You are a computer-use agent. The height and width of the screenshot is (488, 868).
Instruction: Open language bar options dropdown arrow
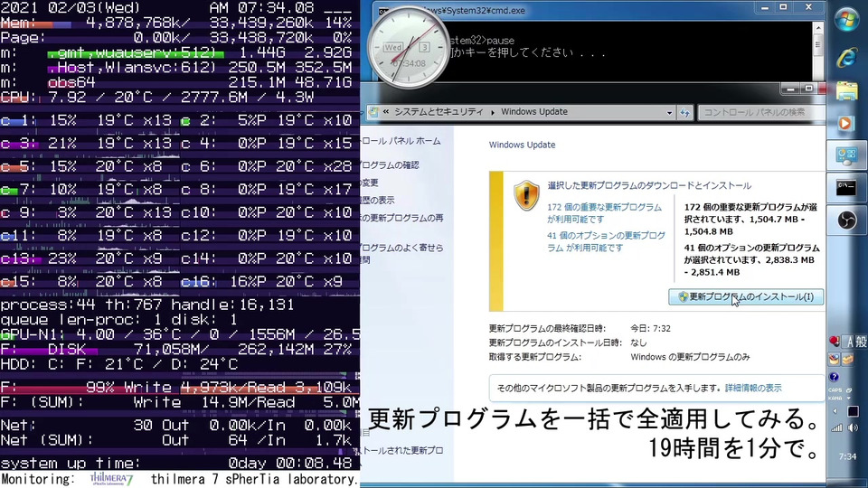tap(849, 399)
